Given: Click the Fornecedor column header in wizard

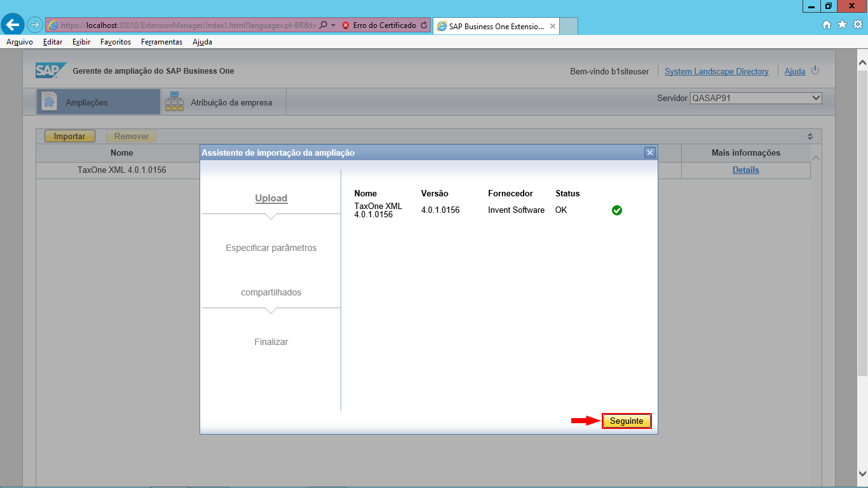Looking at the screenshot, I should pyautogui.click(x=510, y=193).
